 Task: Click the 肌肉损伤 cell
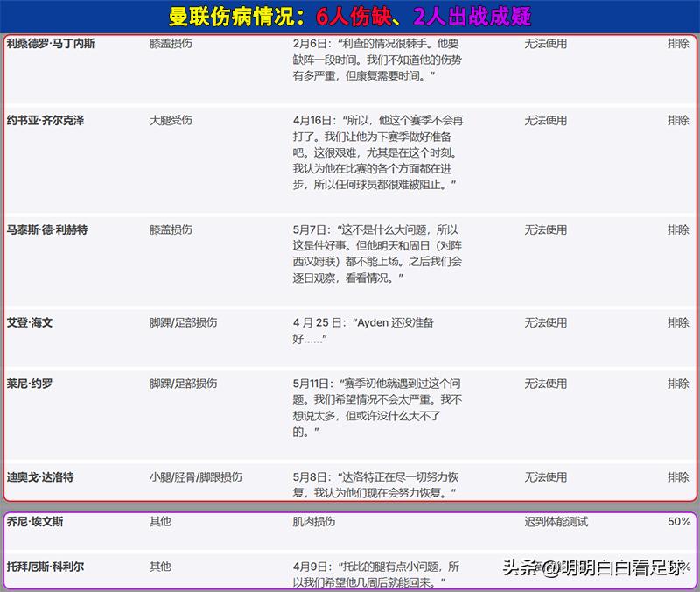pyautogui.click(x=314, y=521)
